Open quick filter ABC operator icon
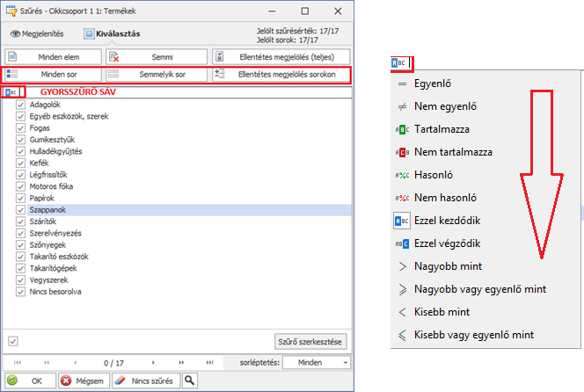Viewport: 584px width, 392px height. tap(11, 91)
